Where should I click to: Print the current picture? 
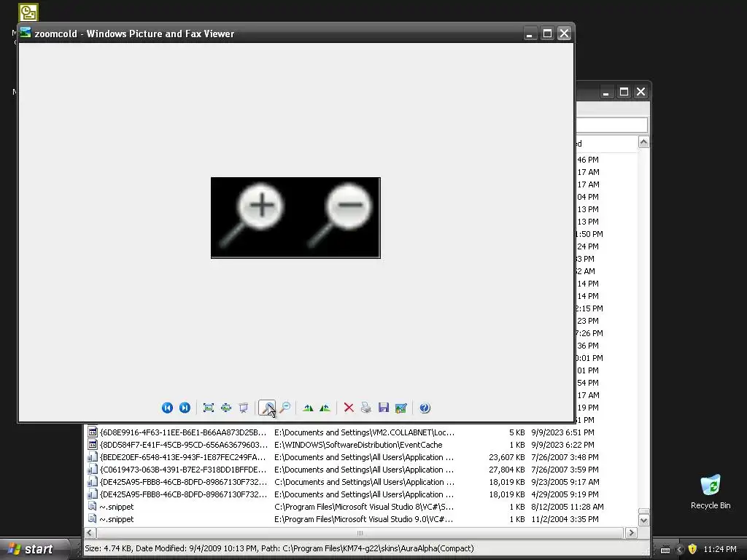pos(366,408)
